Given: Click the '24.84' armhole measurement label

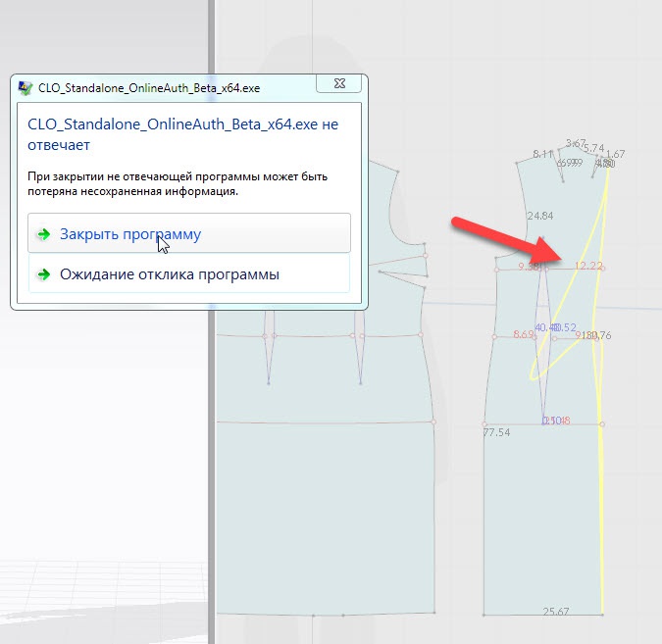Looking at the screenshot, I should click(x=540, y=216).
